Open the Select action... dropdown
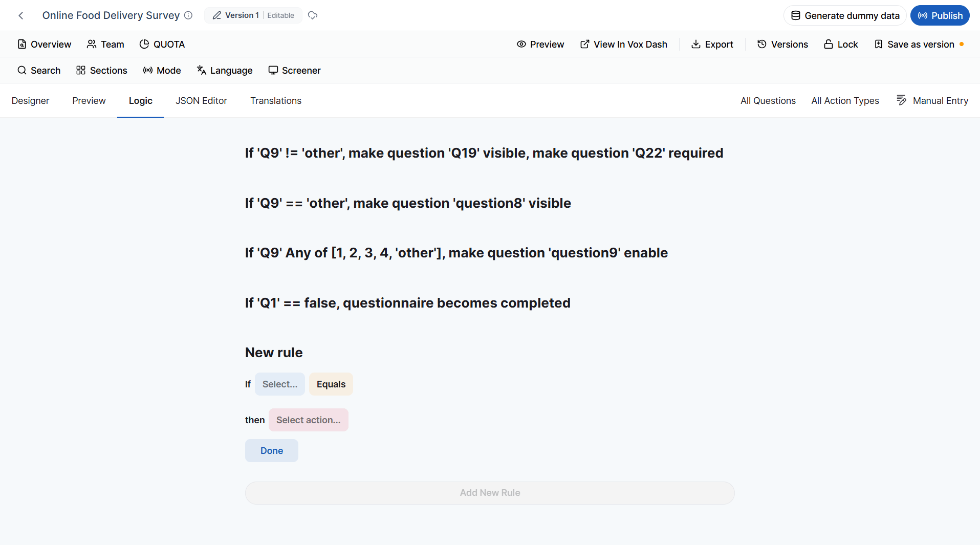 309,420
